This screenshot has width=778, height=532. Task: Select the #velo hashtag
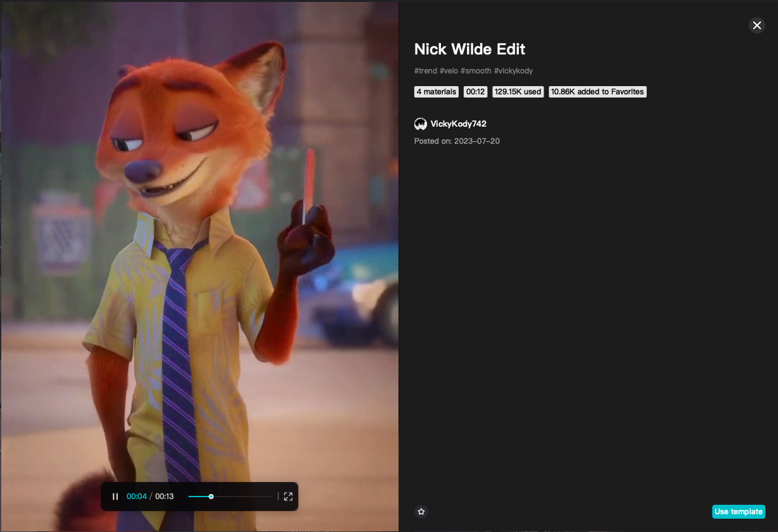click(449, 71)
